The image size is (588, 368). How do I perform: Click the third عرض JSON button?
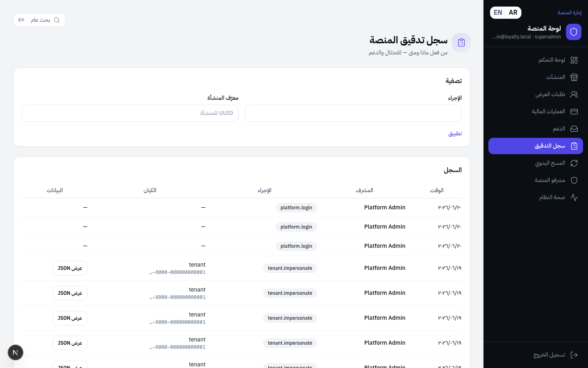pos(70,318)
